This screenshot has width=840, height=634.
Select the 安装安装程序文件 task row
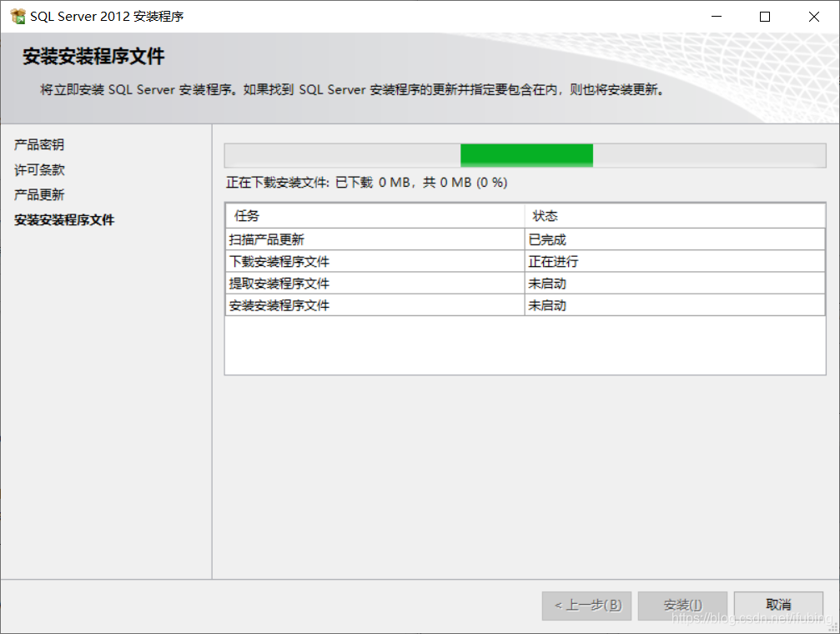(x=334, y=305)
